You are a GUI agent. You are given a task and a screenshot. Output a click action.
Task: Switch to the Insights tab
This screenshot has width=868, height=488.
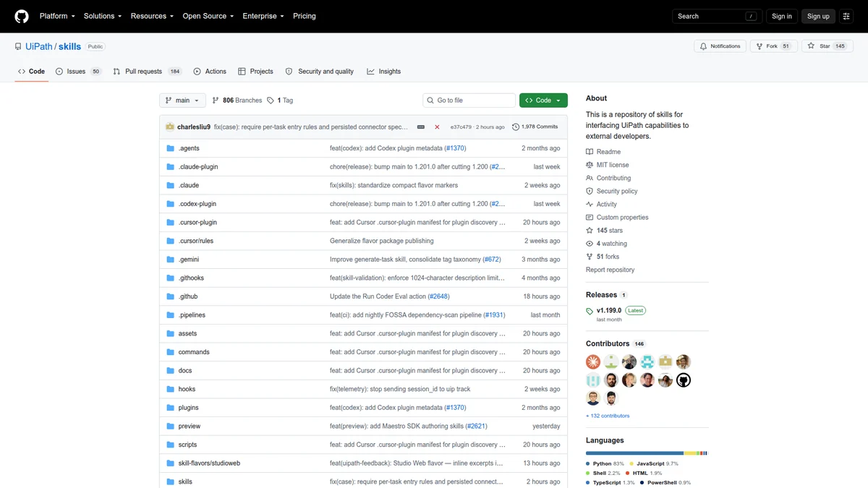coord(383,72)
